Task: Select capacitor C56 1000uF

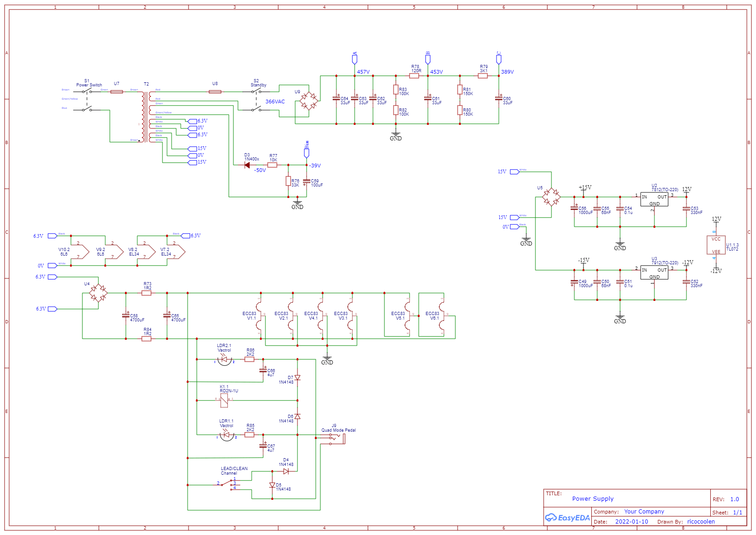Action: coord(574,208)
